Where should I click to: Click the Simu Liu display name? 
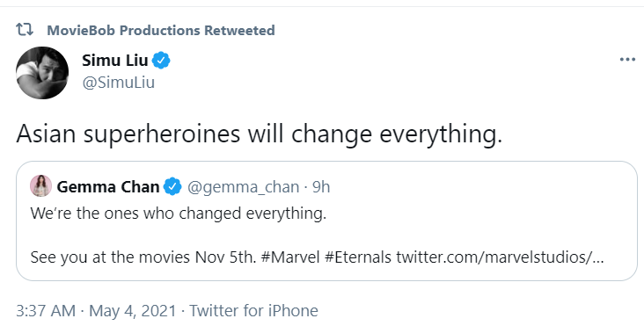point(115,61)
